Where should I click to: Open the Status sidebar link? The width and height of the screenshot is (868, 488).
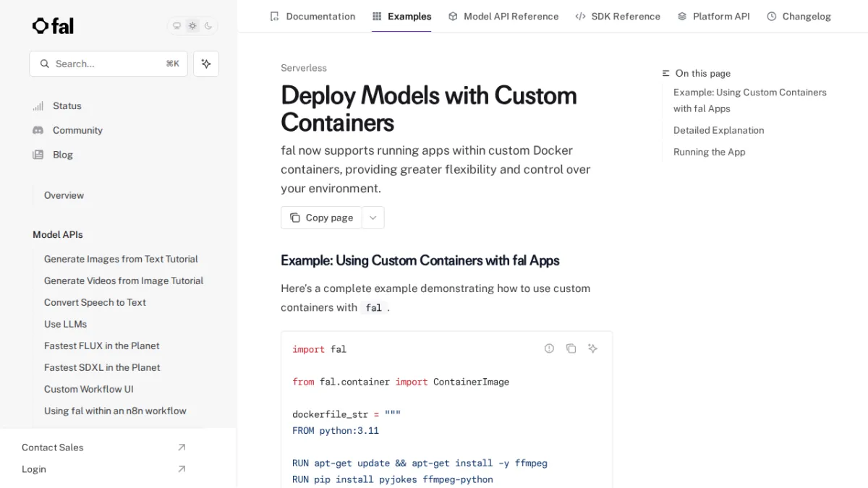(x=67, y=106)
